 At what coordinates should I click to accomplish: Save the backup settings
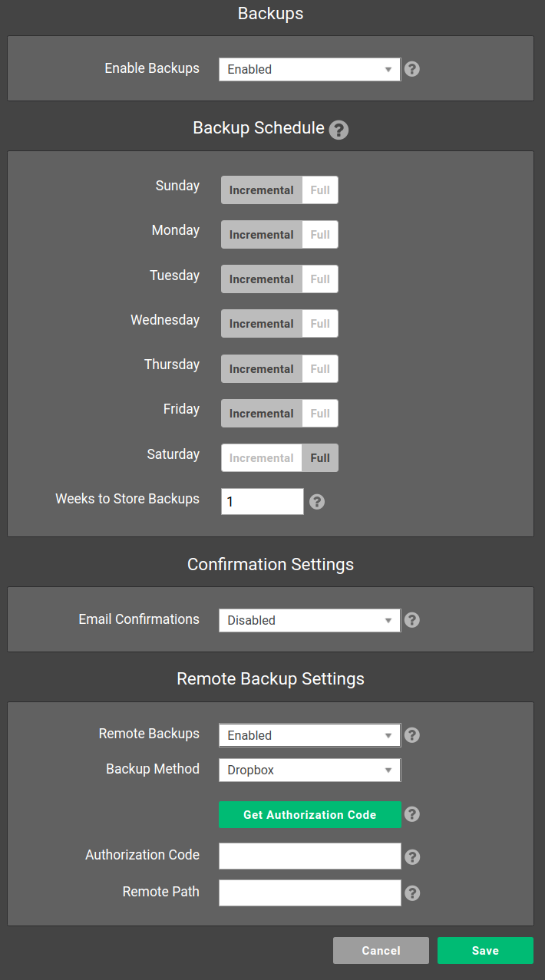[485, 951]
